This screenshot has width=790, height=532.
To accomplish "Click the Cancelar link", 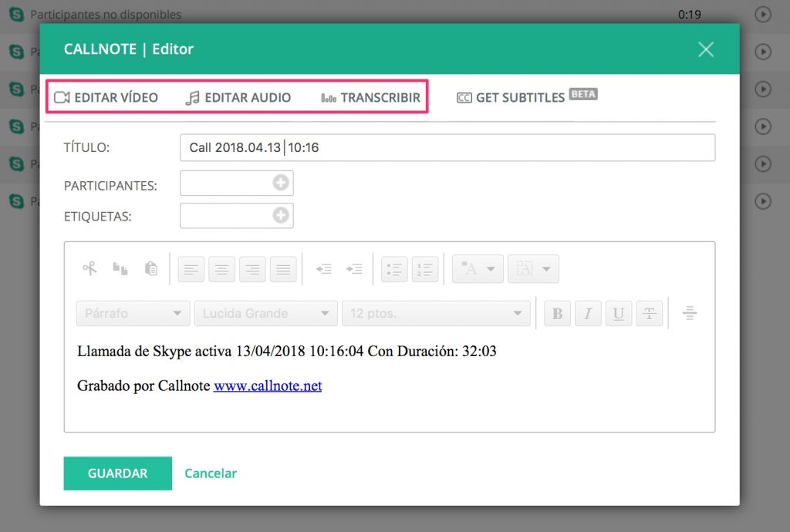I will tap(211, 473).
